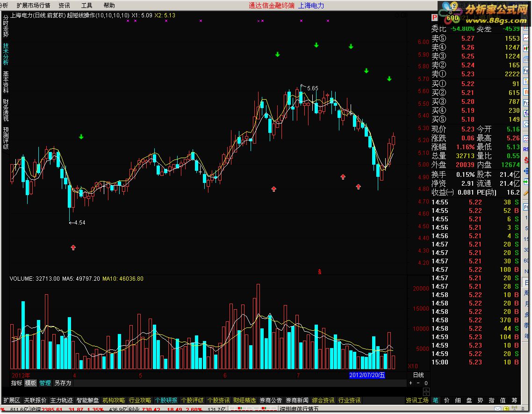Open the 行业攻略 tab
Image resolution: width=532 pixels, height=414 pixels.
click(140, 400)
